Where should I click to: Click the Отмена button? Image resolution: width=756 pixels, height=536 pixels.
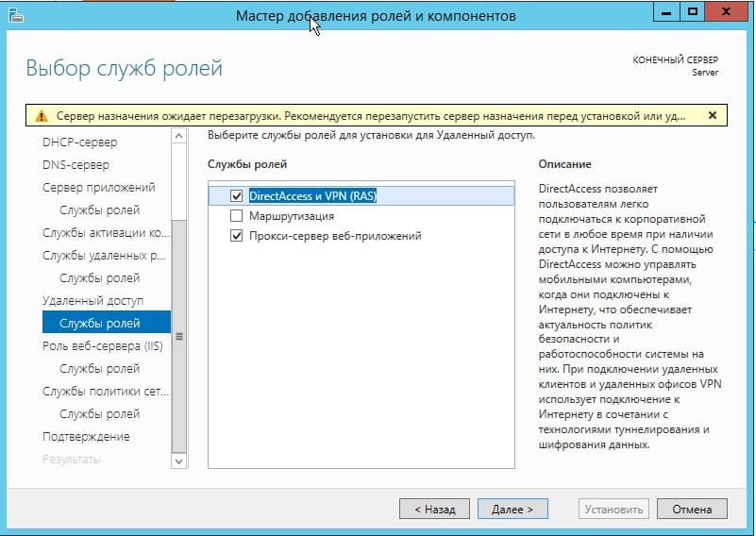pos(692,509)
